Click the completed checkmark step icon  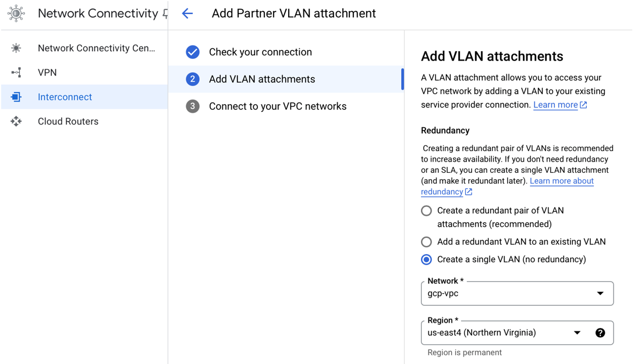coord(193,52)
